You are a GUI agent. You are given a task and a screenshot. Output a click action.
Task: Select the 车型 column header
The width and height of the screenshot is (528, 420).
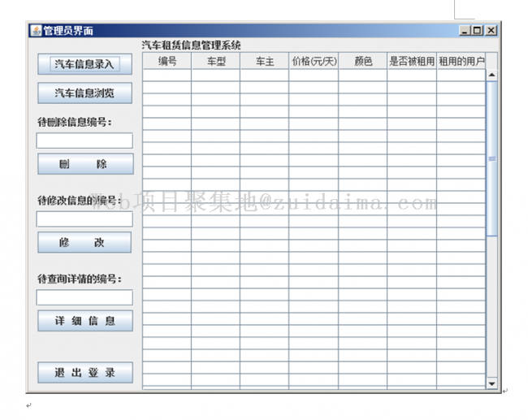tap(216, 62)
